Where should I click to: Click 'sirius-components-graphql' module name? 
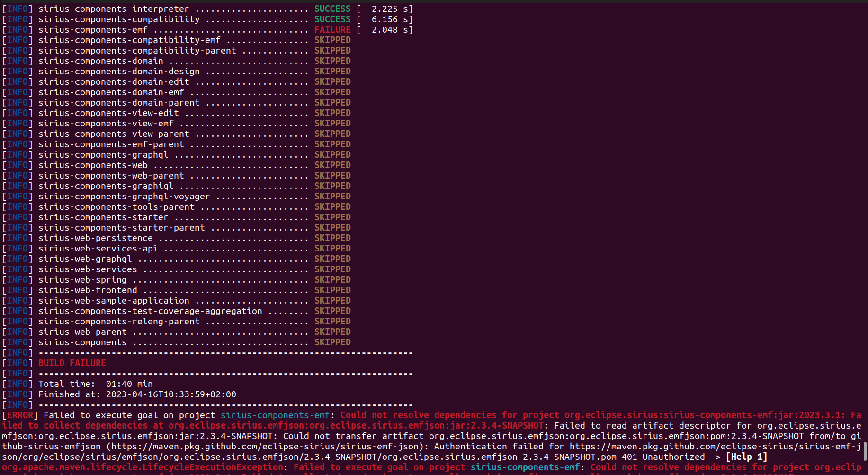point(103,155)
